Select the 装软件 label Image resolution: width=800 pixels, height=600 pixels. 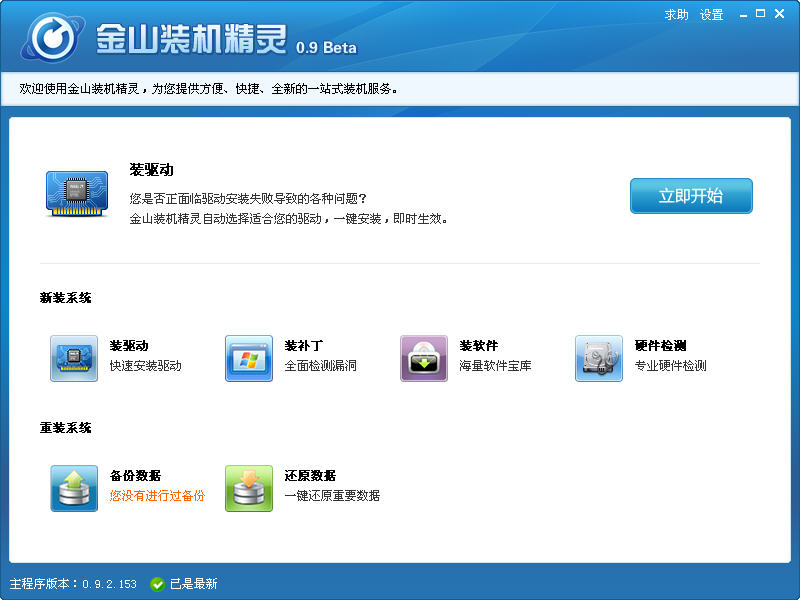point(479,346)
